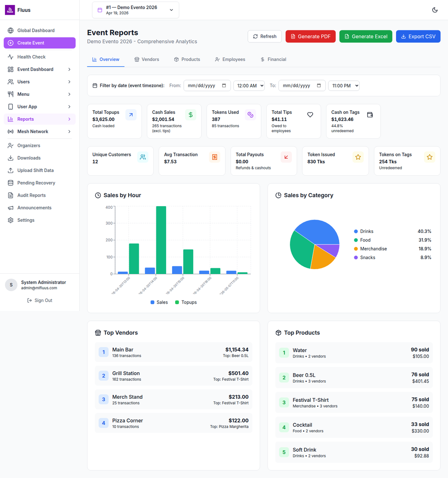The width and height of the screenshot is (448, 478).
Task: Click the Avg Transaction receipt icon
Action: 215,157
